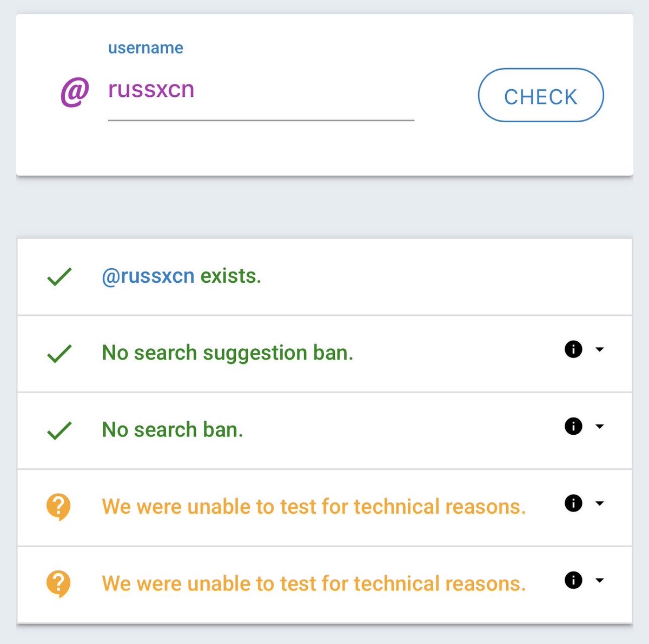This screenshot has width=649, height=644.
Task: Show info icon for search suggestion ban
Action: (x=573, y=349)
